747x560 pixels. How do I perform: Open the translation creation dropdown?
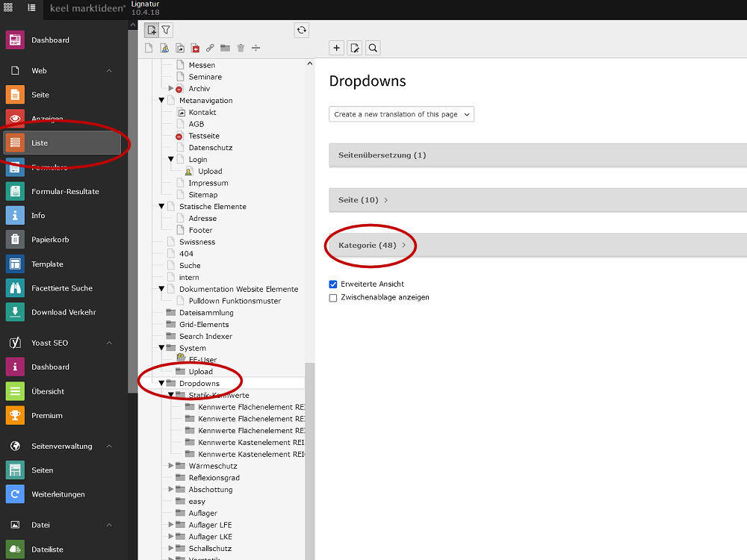402,114
